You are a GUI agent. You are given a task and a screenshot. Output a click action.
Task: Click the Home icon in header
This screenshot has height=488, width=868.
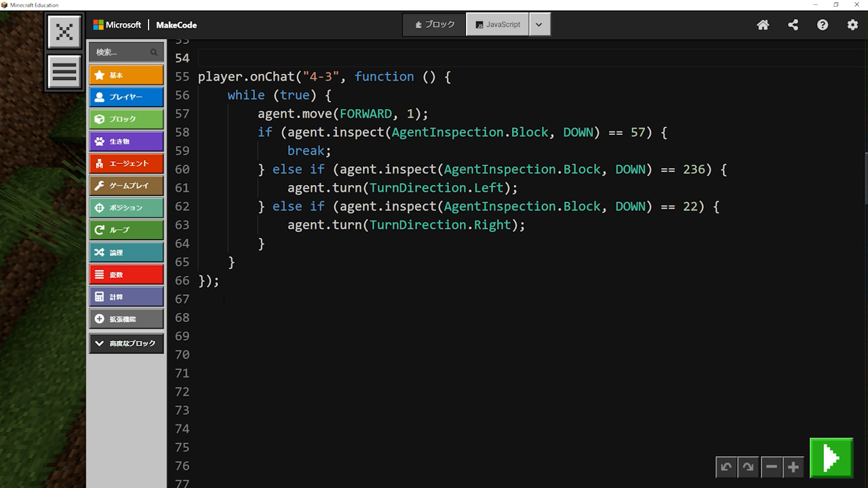[x=763, y=25]
